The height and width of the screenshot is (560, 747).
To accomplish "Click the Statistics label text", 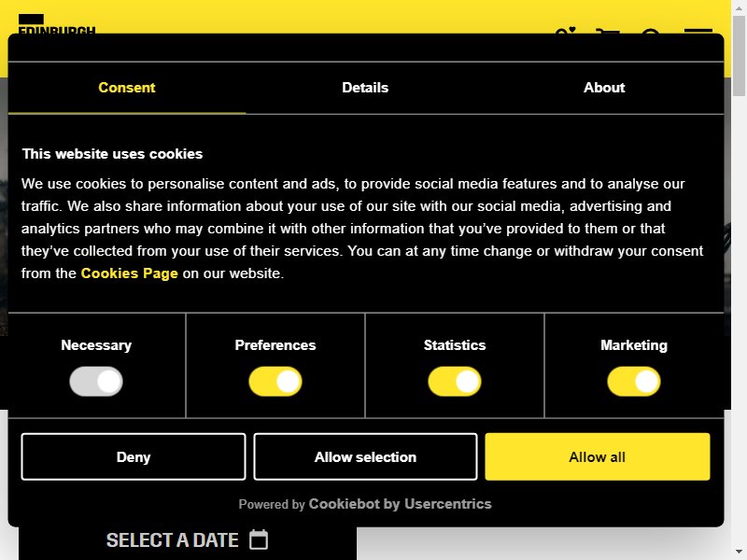I will tap(455, 345).
